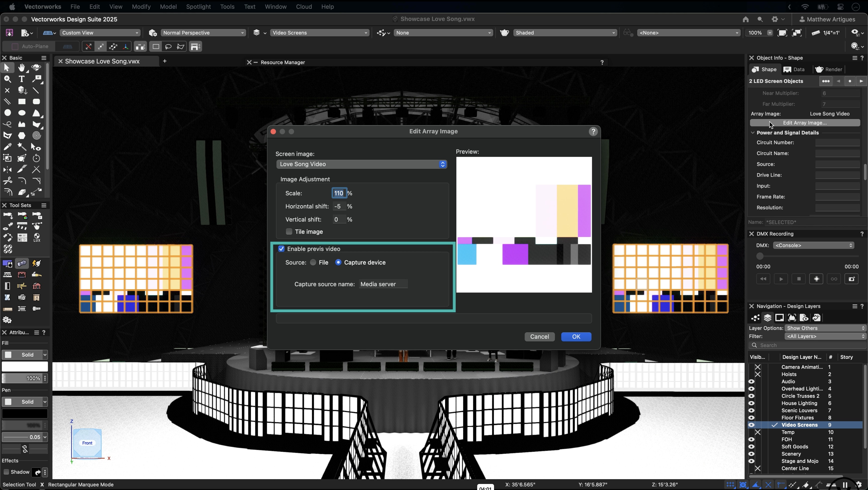Image resolution: width=868 pixels, height=490 pixels.
Task: Uncheck Tile image in Edit Array Image
Action: [289, 232]
